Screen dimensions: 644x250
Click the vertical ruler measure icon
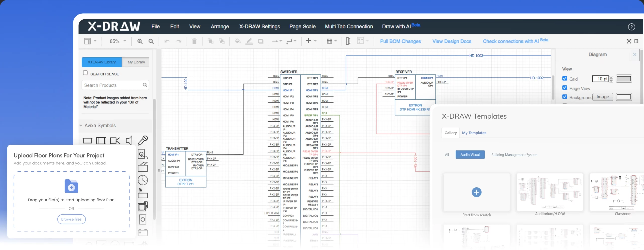click(348, 41)
